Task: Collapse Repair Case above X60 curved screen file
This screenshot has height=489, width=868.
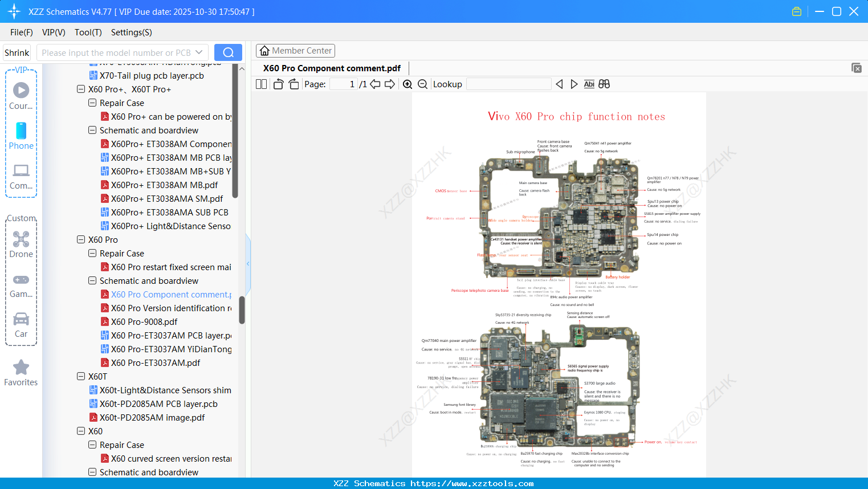Action: (x=92, y=445)
